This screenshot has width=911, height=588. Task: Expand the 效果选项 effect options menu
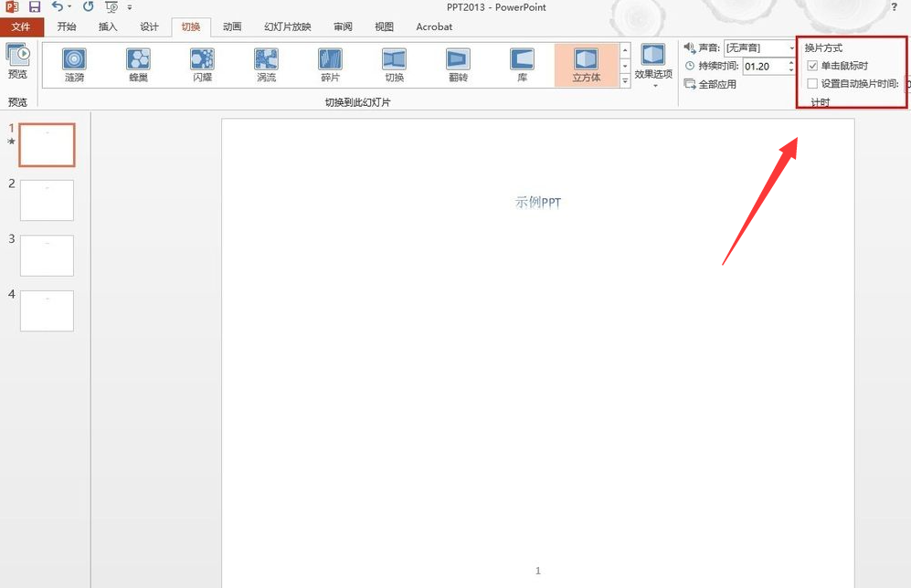(653, 66)
